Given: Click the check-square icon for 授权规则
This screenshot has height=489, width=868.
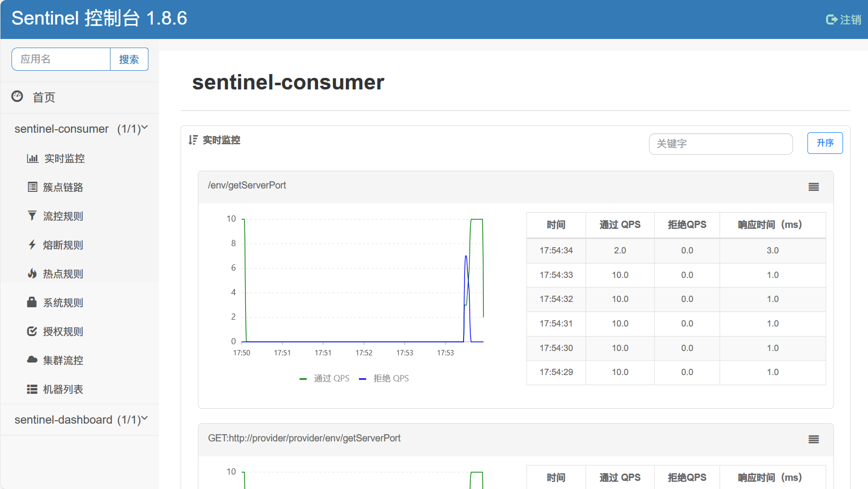Looking at the screenshot, I should (32, 331).
